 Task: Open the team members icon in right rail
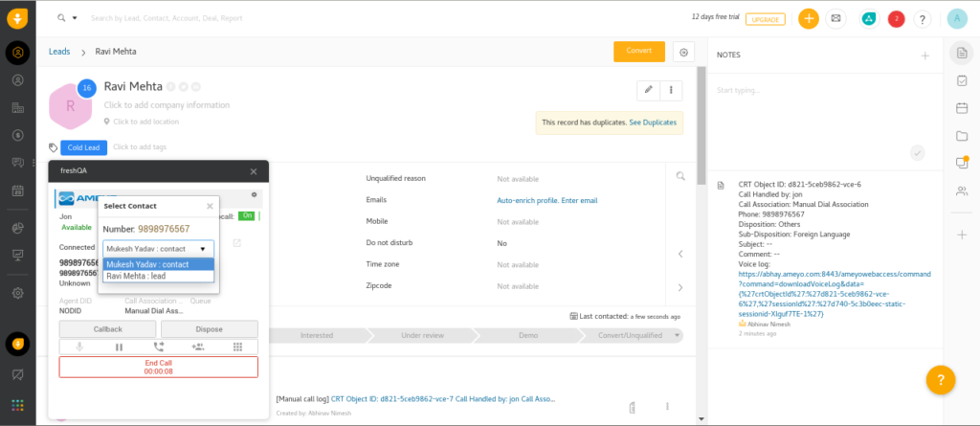962,191
